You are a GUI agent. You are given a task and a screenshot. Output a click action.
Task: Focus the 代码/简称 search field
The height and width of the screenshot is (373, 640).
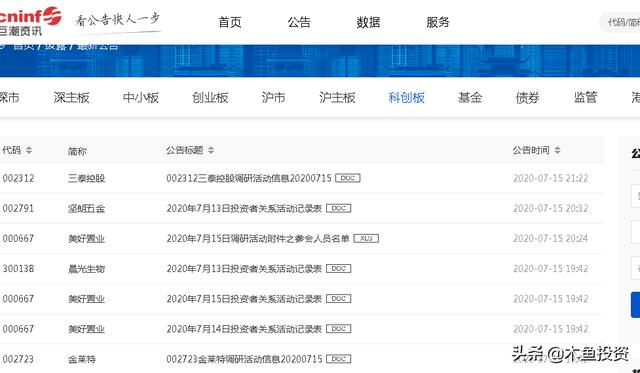tap(620, 22)
